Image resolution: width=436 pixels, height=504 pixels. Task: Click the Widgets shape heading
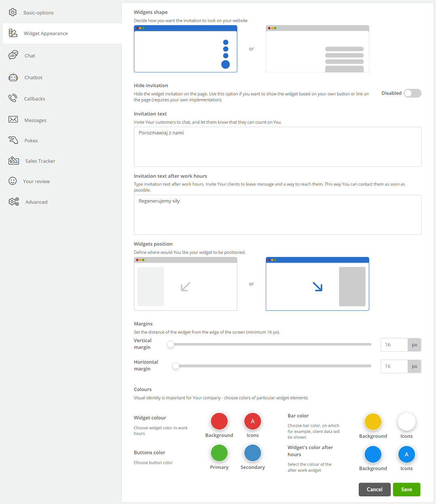click(151, 12)
